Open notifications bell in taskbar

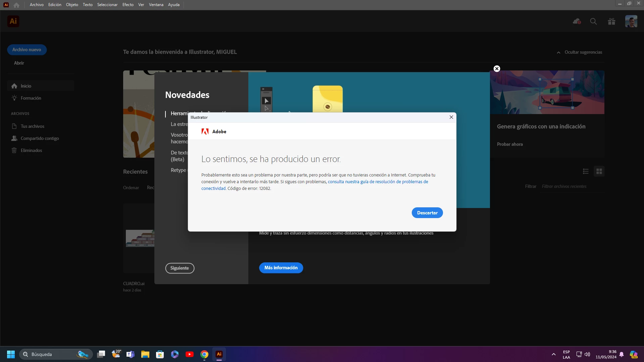622,354
